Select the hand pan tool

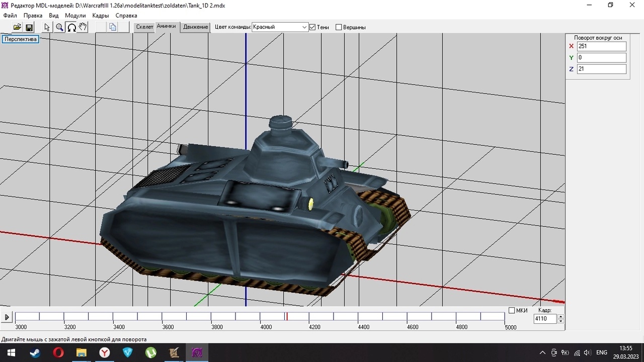point(83,27)
